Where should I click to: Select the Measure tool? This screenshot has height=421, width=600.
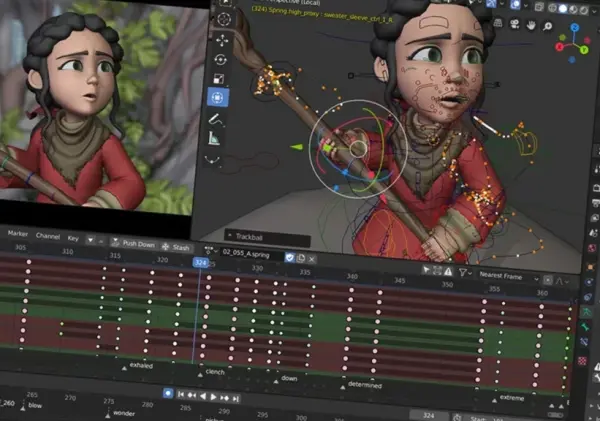tap(214, 138)
